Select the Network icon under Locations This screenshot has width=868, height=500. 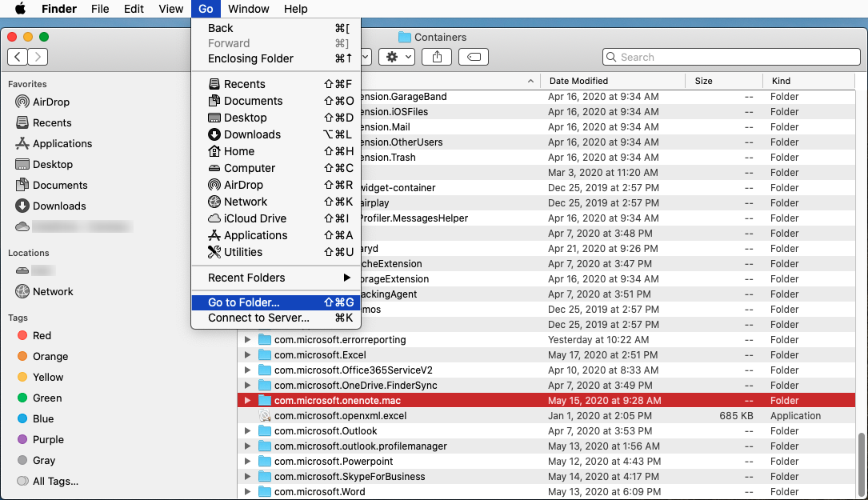click(x=22, y=291)
